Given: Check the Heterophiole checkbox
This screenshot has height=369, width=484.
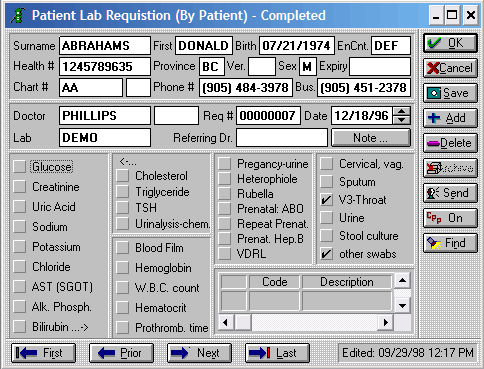Looking at the screenshot, I should point(225,179).
